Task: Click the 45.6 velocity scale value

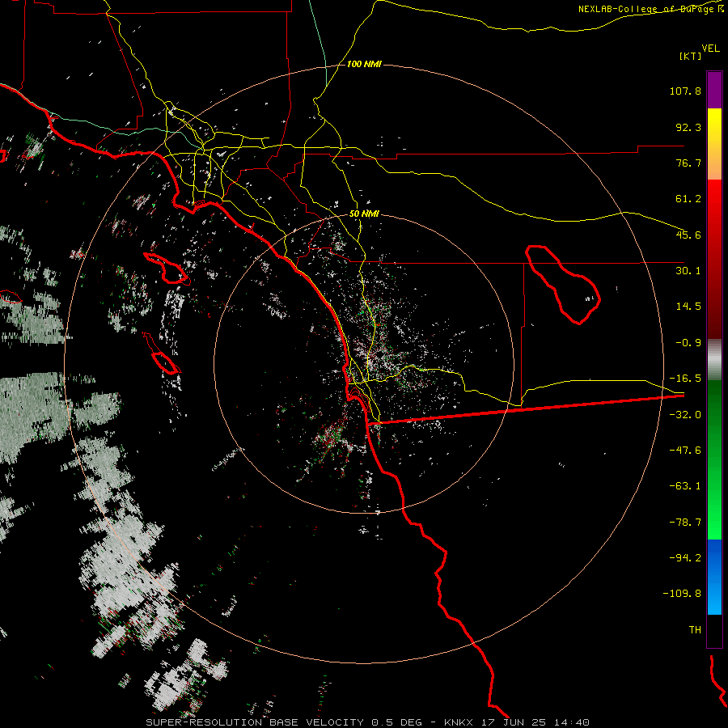Action: 688,235
